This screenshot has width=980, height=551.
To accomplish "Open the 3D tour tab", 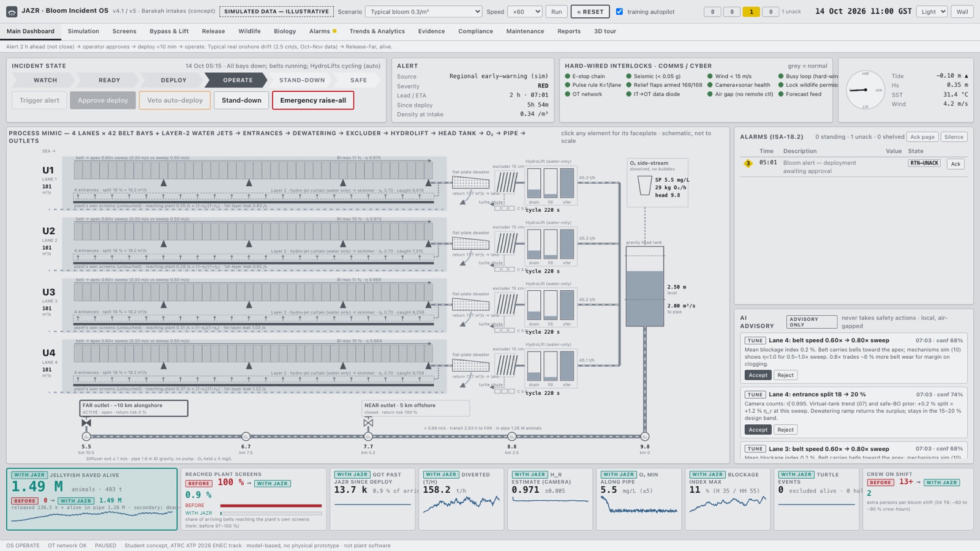I will pos(605,31).
